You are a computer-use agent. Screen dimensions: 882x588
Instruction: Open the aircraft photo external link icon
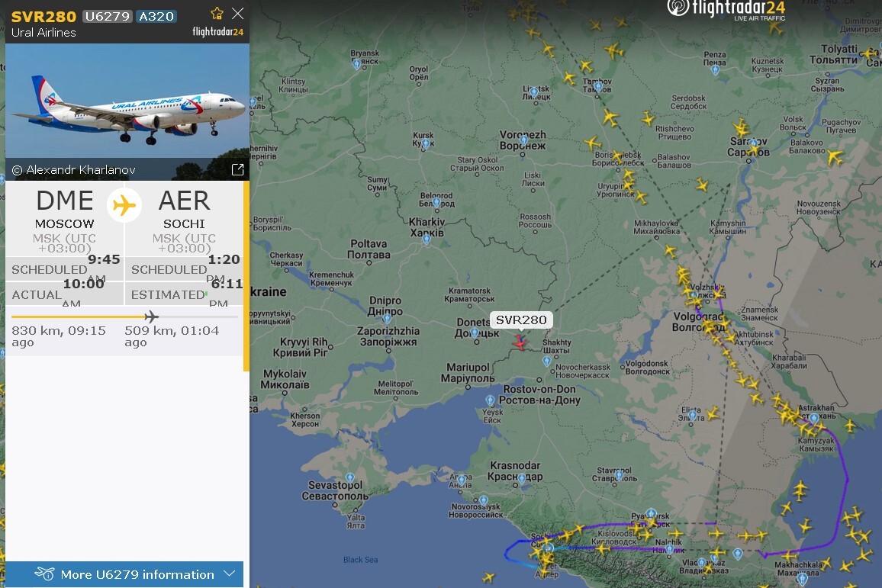[x=237, y=169]
